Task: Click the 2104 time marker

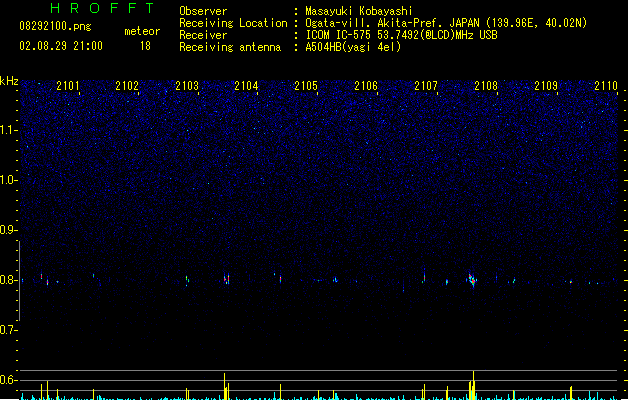Action: pos(246,86)
